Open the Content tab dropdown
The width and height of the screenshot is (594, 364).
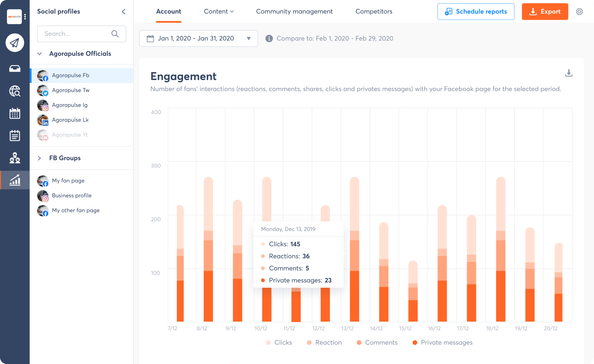(219, 12)
